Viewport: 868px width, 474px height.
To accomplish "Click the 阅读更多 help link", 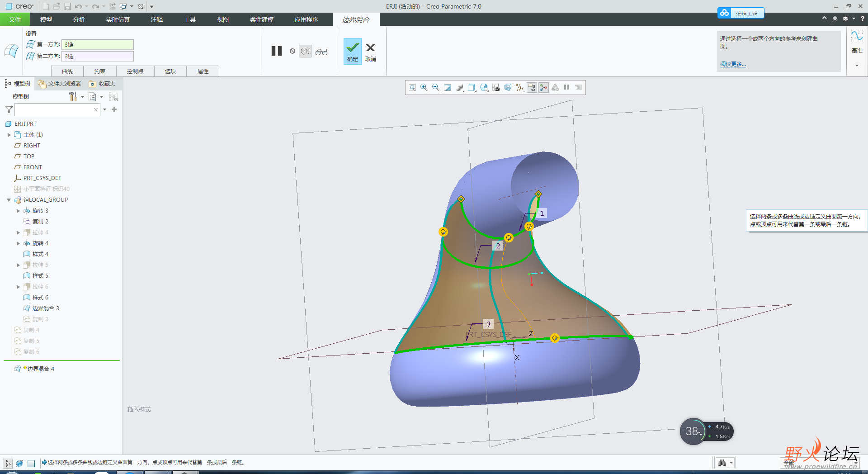I will [733, 64].
